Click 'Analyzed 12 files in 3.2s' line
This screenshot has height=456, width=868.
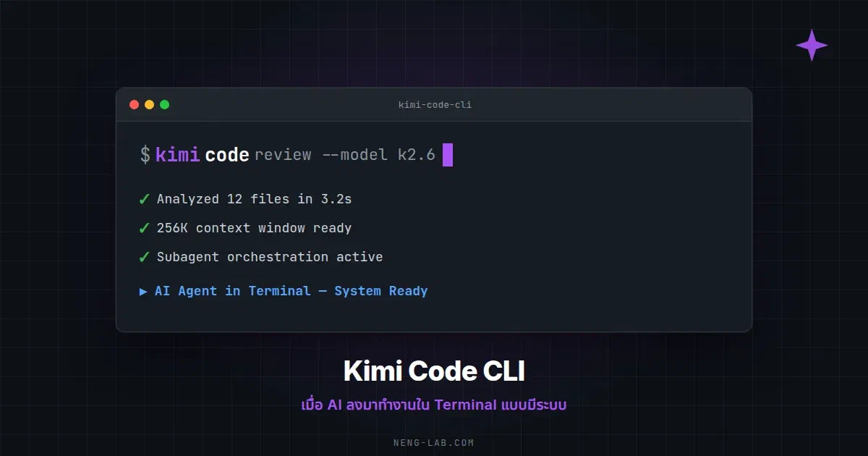(x=254, y=199)
